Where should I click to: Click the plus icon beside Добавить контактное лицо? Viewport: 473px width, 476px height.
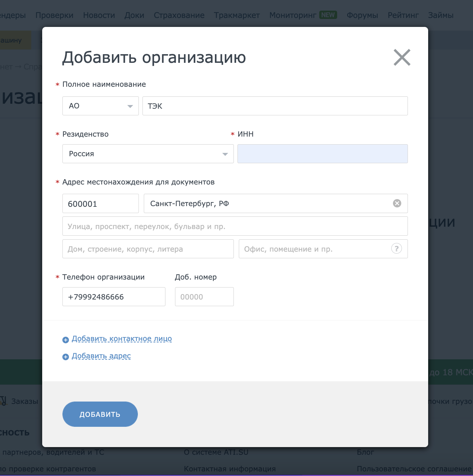tap(66, 340)
